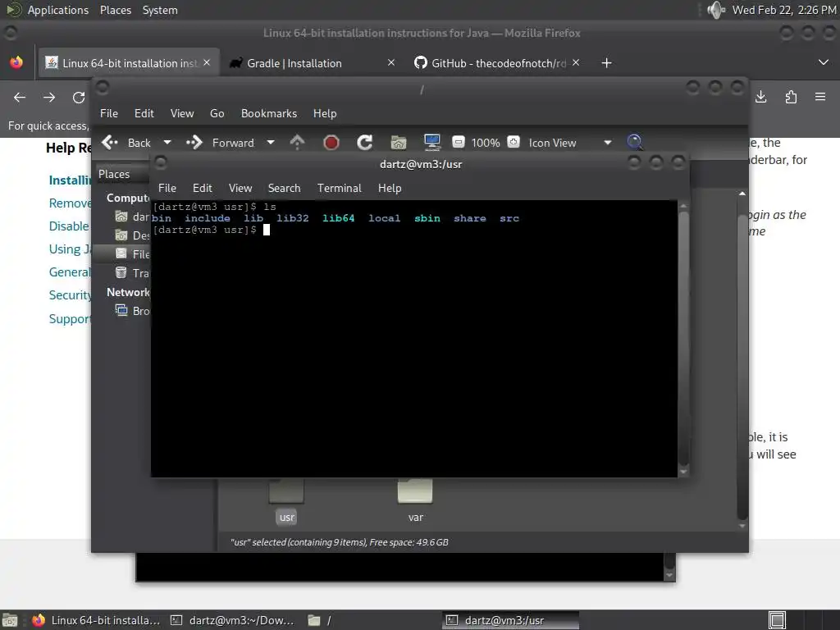840x630 pixels.
Task: Open file manager Edit menu
Action: pos(144,113)
